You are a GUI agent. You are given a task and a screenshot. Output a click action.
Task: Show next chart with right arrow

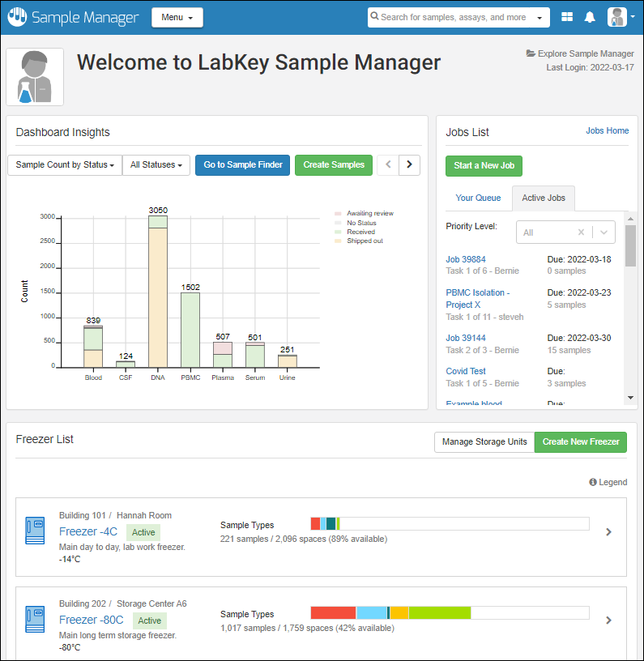tap(410, 165)
